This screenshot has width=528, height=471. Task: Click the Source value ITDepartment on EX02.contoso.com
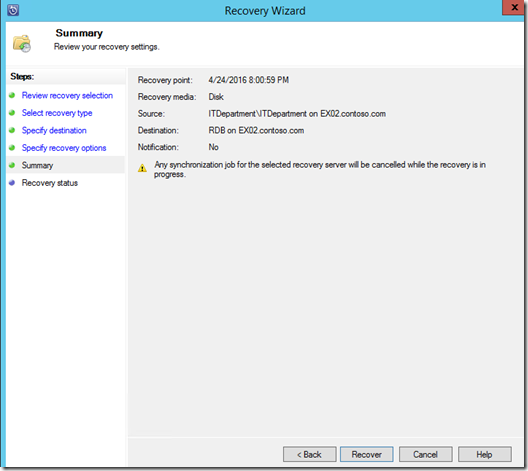coord(297,114)
